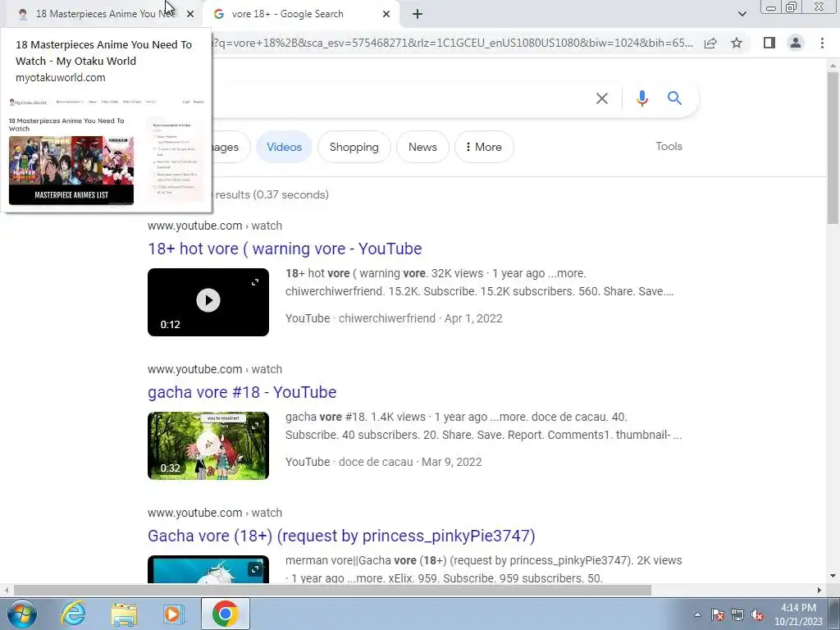Expand the third result's video preview

[255, 569]
